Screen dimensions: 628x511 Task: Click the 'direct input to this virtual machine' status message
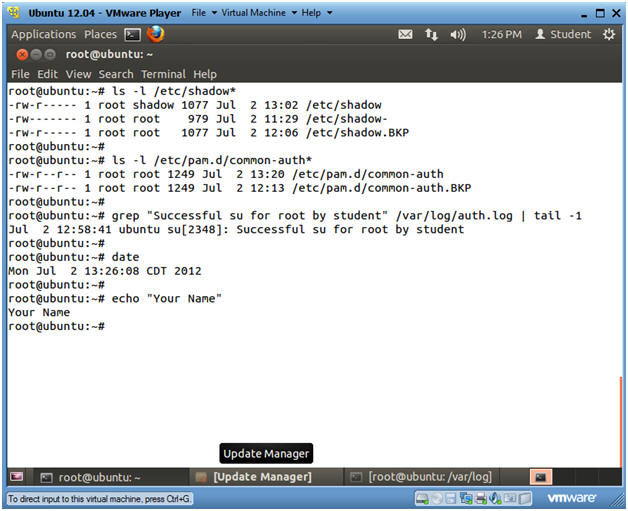pyautogui.click(x=99, y=499)
